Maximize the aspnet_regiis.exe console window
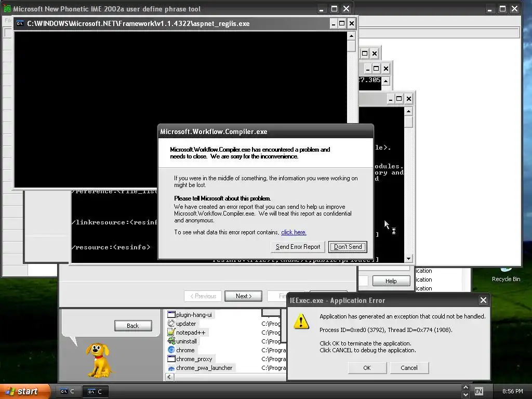Screen dimensions: 532x399 (342, 23)
